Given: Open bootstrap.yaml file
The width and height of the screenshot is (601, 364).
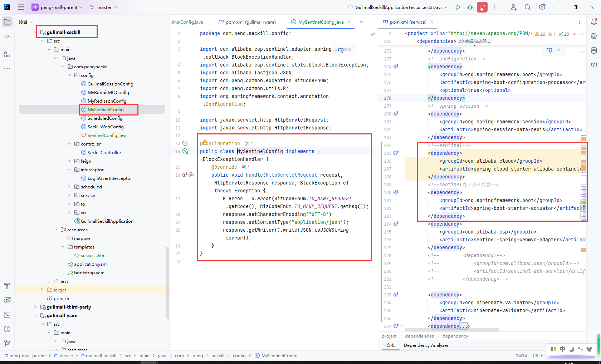Looking at the screenshot, I should (87, 272).
